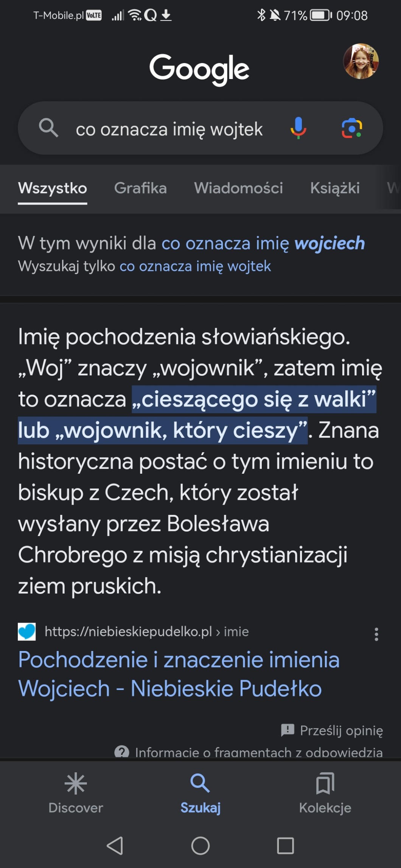Open the three-dot result options menu
Image resolution: width=401 pixels, height=868 pixels.
tap(376, 634)
